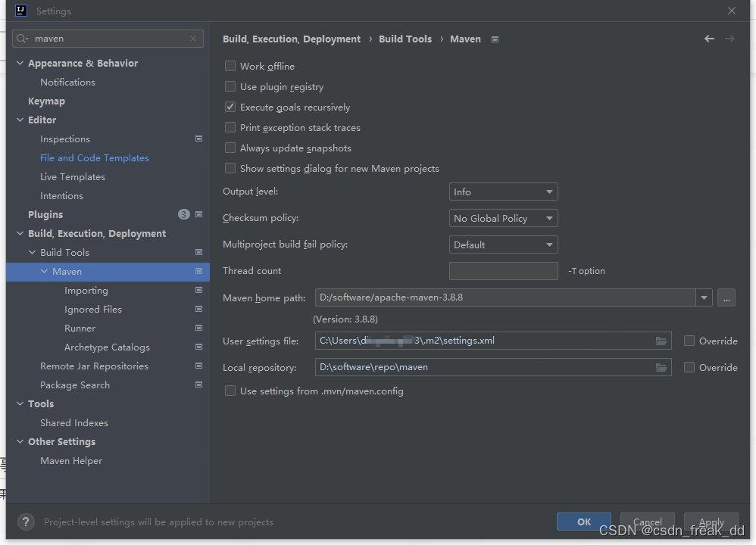Click project-level icon in Archetype Catalogs row
Image resolution: width=756 pixels, height=545 pixels.
(x=198, y=347)
